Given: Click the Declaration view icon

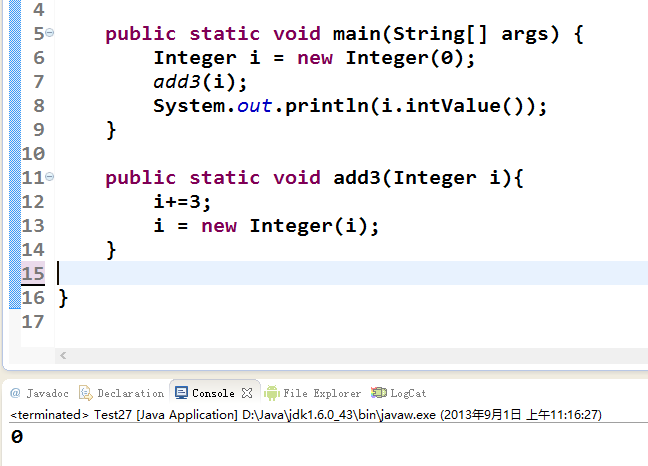Looking at the screenshot, I should [86, 393].
